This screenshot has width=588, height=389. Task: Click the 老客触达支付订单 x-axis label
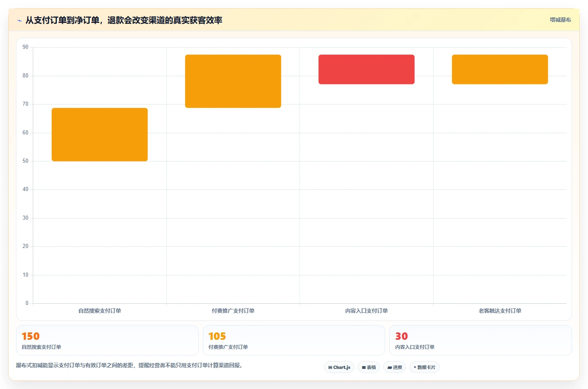[x=500, y=311]
